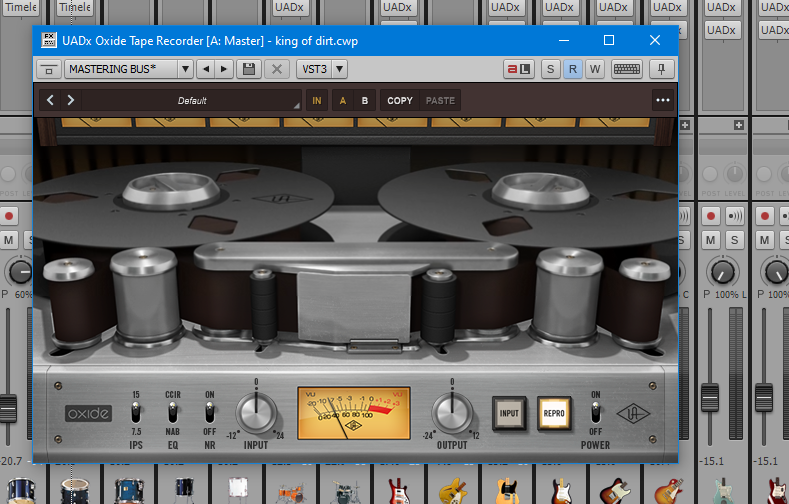Screen dimensions: 789x504
Task: Select state B in the Oxide plugin
Action: [365, 100]
